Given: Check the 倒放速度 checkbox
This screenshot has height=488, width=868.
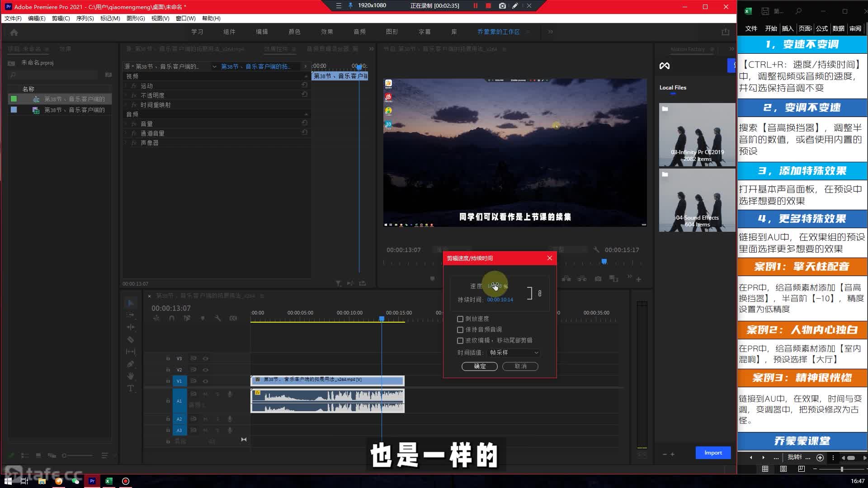Looking at the screenshot, I should (x=460, y=319).
